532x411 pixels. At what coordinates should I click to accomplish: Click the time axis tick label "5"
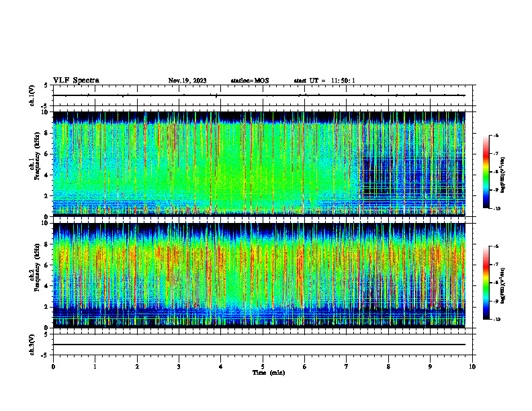tap(263, 367)
